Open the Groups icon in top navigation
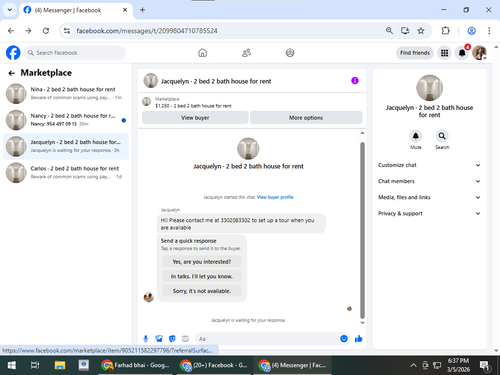500x375 pixels. pos(290,53)
